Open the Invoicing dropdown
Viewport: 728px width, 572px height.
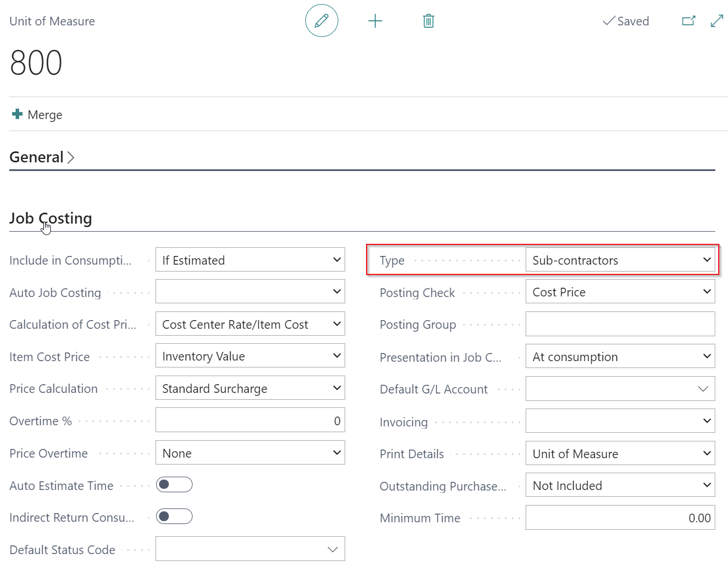pos(620,421)
